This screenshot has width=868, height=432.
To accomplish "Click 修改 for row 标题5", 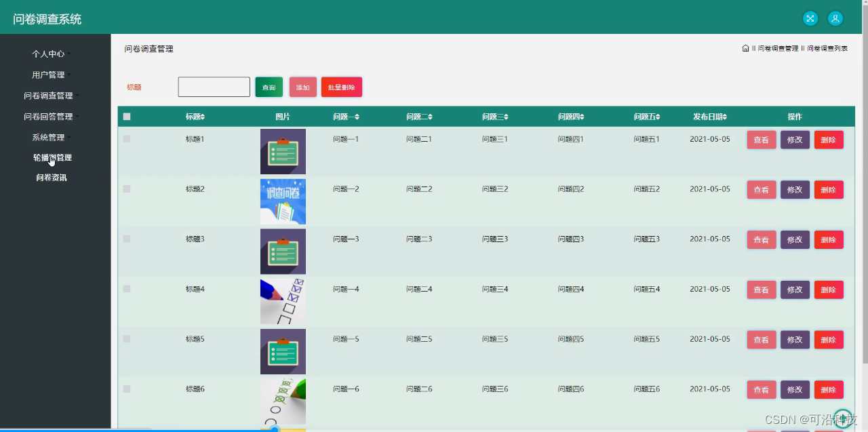I will point(795,340).
